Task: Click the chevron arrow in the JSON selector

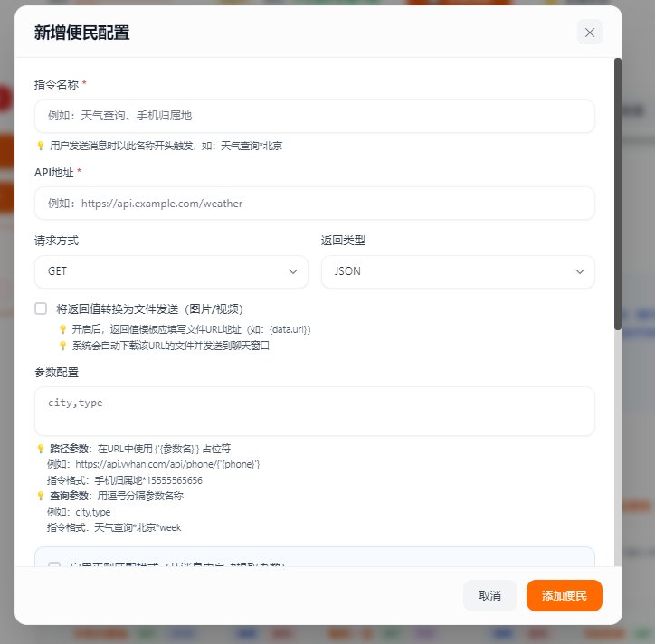Action: coord(579,271)
